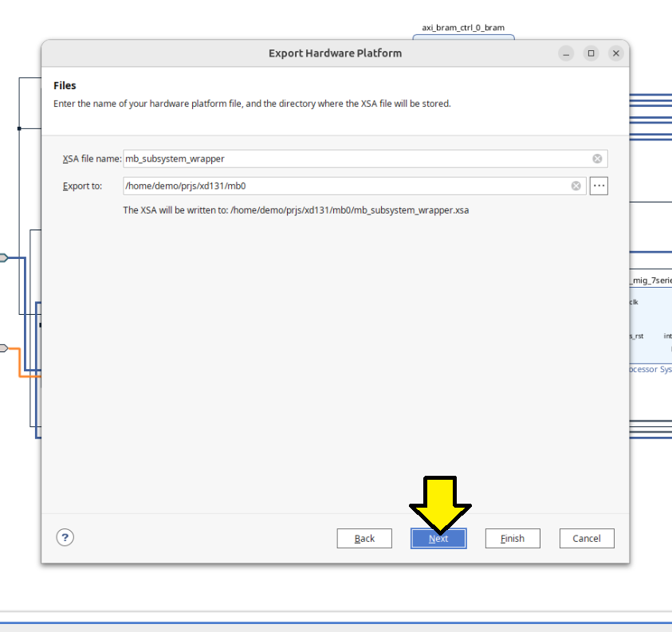Go back to the previous wizard page
Screen dimensions: 672x632
pos(364,538)
